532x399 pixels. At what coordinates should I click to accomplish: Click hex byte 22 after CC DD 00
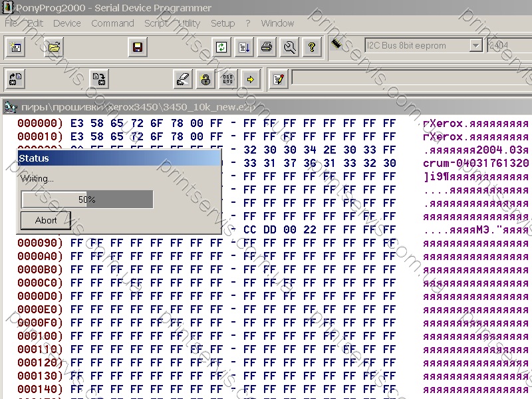(x=309, y=229)
